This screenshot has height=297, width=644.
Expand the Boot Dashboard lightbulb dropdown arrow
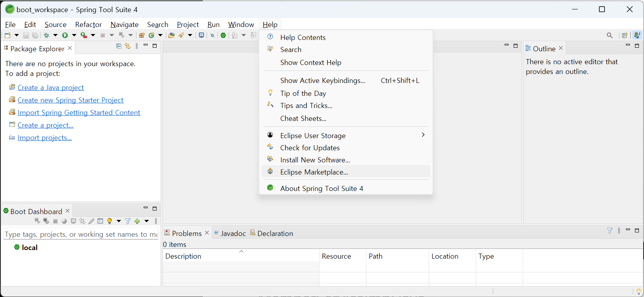coord(119,221)
